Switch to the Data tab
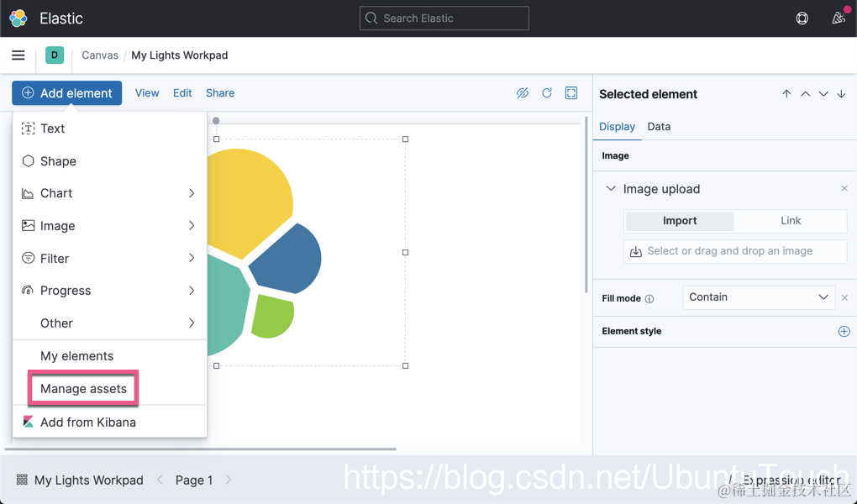The height and width of the screenshot is (504, 857). pyautogui.click(x=659, y=126)
